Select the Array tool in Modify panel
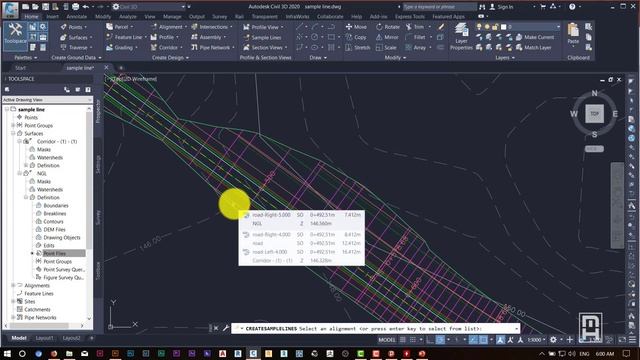The image size is (640, 360). pyautogui.click(x=416, y=47)
